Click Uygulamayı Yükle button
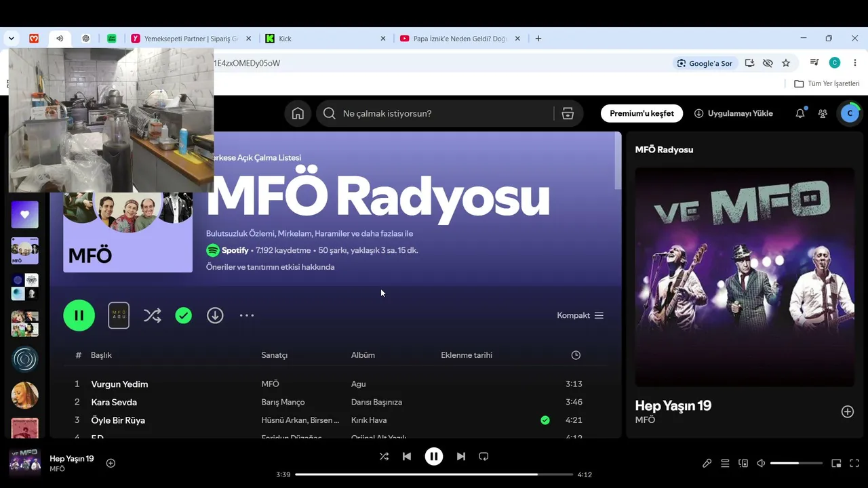 tap(734, 113)
